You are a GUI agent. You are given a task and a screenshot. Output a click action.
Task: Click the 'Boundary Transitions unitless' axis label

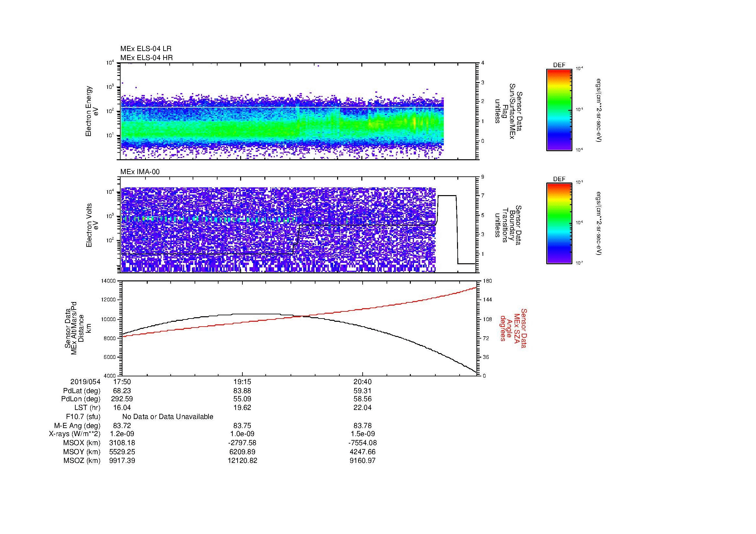(x=508, y=225)
